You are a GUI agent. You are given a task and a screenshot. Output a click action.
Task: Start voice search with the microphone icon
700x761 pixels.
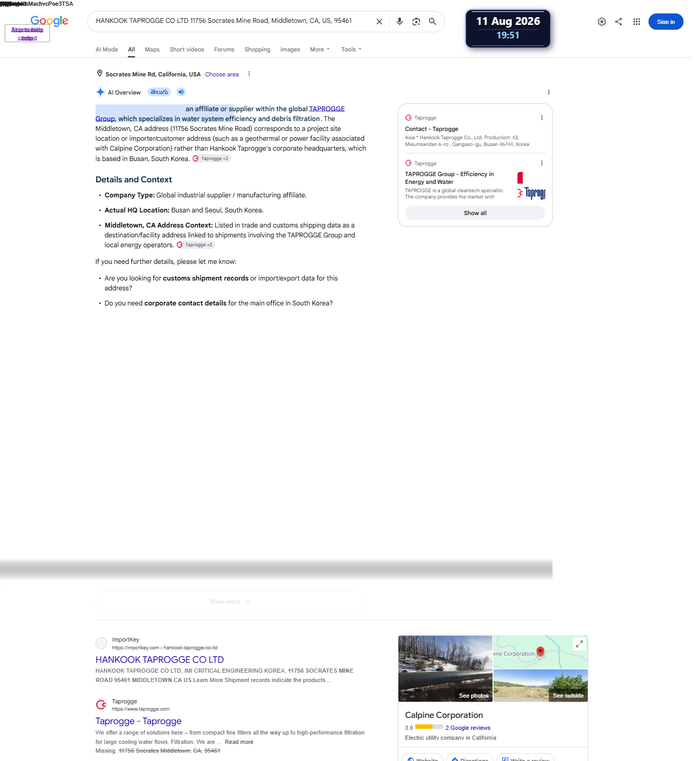tap(399, 22)
